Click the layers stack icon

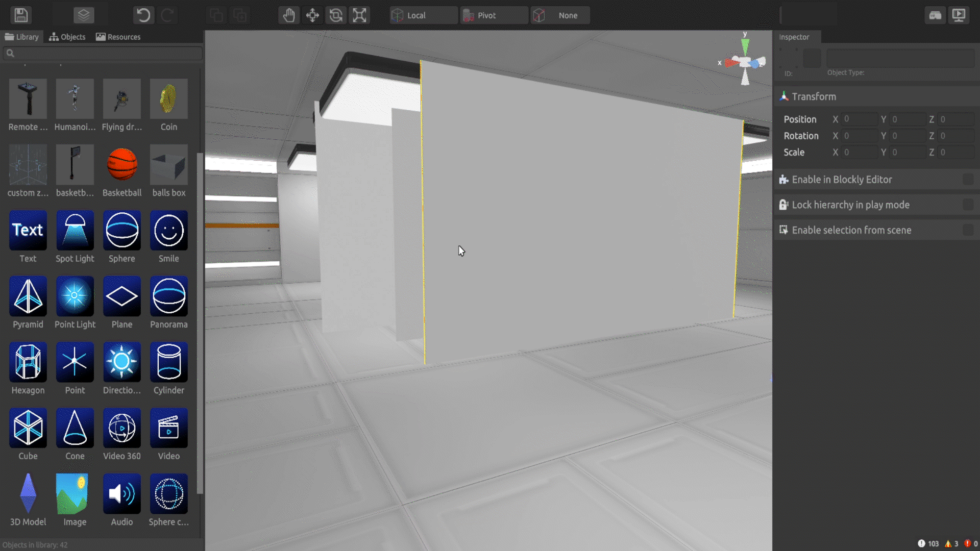click(x=84, y=15)
